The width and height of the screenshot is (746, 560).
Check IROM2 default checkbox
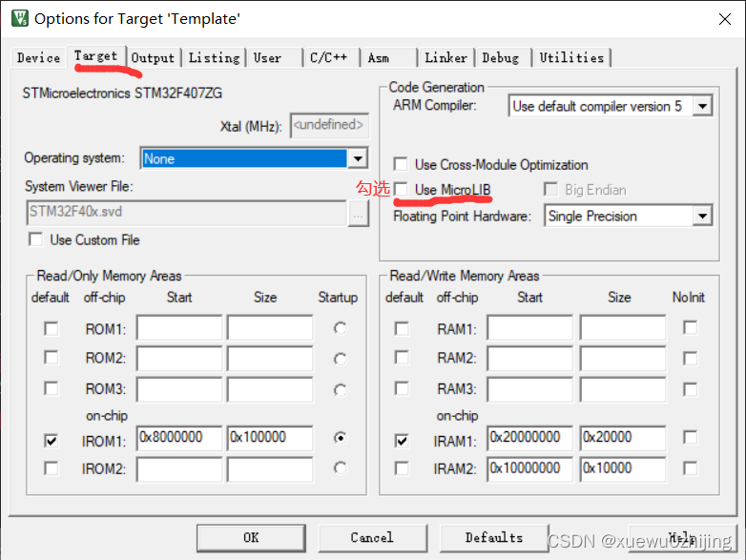pos(52,468)
